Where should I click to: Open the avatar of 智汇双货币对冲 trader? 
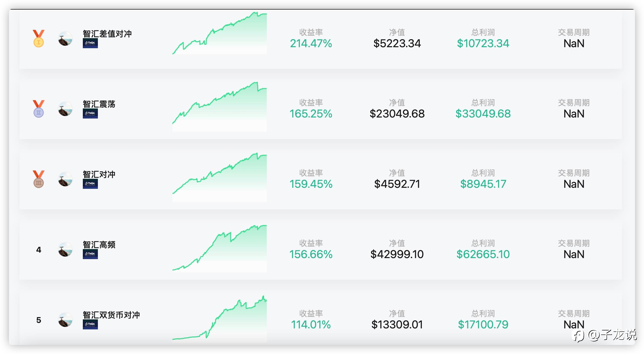tap(65, 320)
